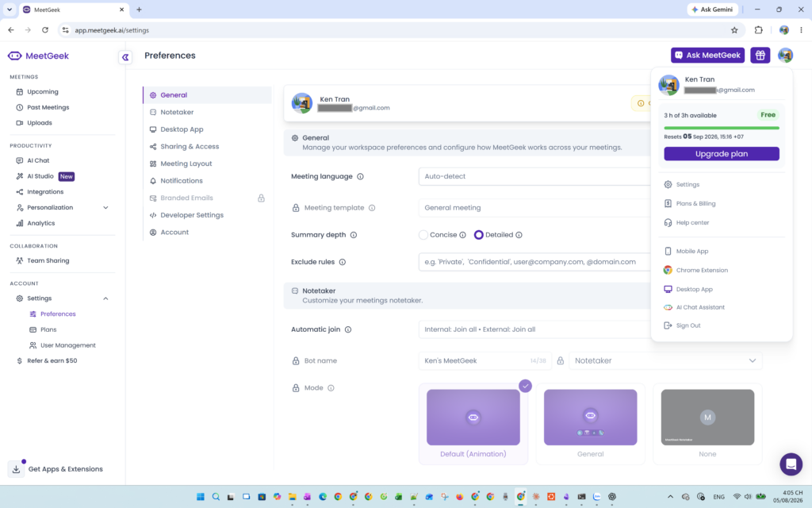
Task: Click the lock icon beside Bot name
Action: 296,361
